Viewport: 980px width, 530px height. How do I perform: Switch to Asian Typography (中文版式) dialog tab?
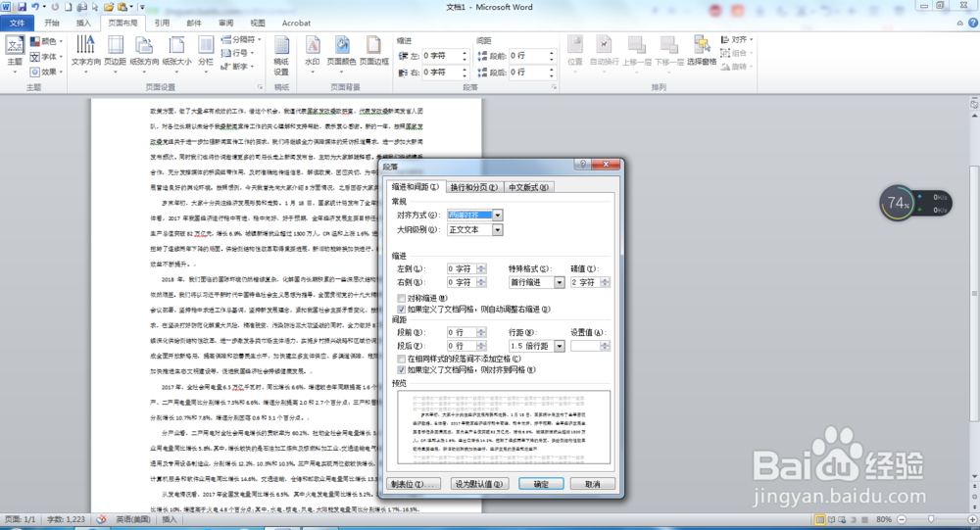tap(528, 187)
